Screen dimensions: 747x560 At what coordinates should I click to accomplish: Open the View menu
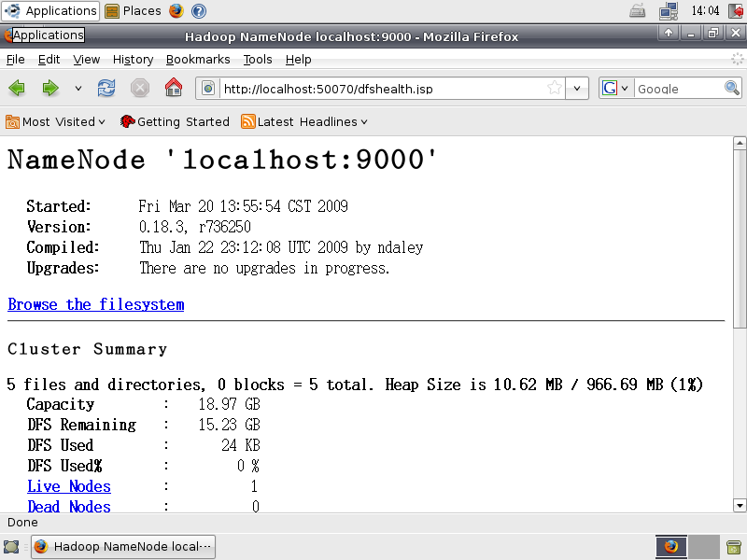click(86, 60)
